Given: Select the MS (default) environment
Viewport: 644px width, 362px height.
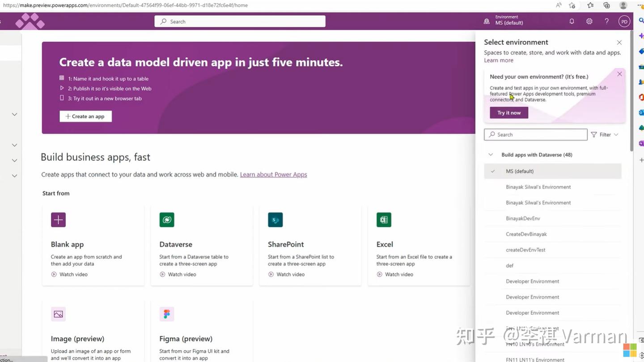Looking at the screenshot, I should [553, 171].
